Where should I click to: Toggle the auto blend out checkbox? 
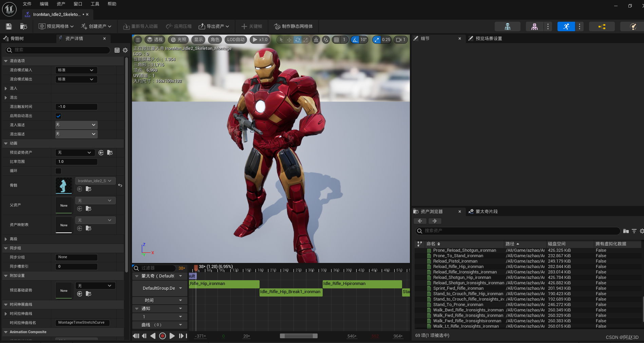click(58, 116)
